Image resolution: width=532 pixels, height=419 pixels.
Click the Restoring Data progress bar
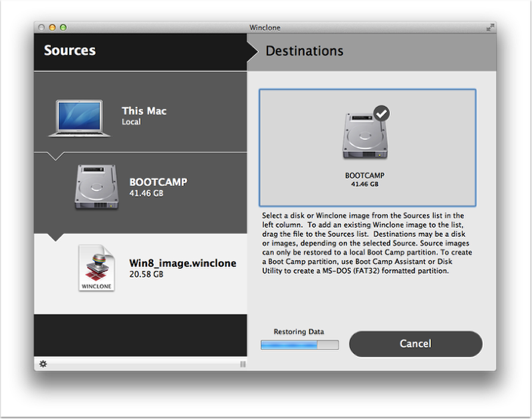[299, 345]
